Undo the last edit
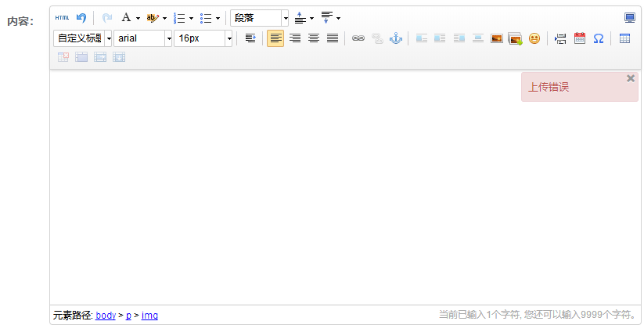The width and height of the screenshot is (644, 332). (81, 18)
